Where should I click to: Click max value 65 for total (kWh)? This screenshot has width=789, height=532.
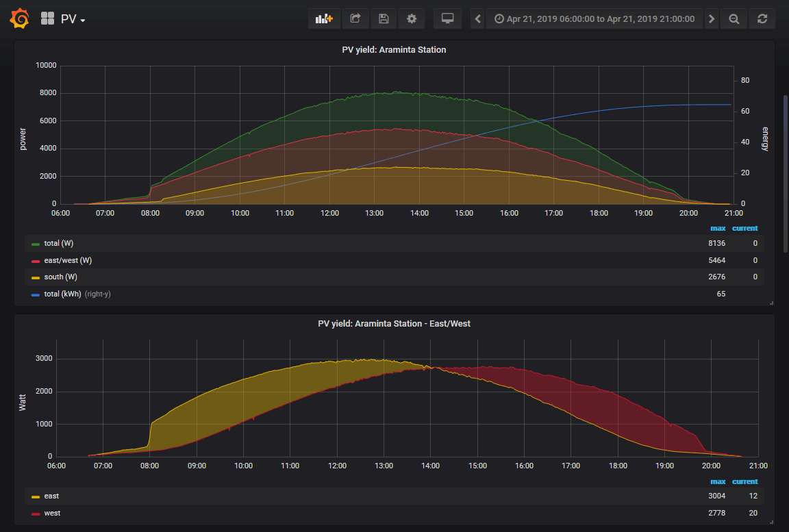(721, 294)
